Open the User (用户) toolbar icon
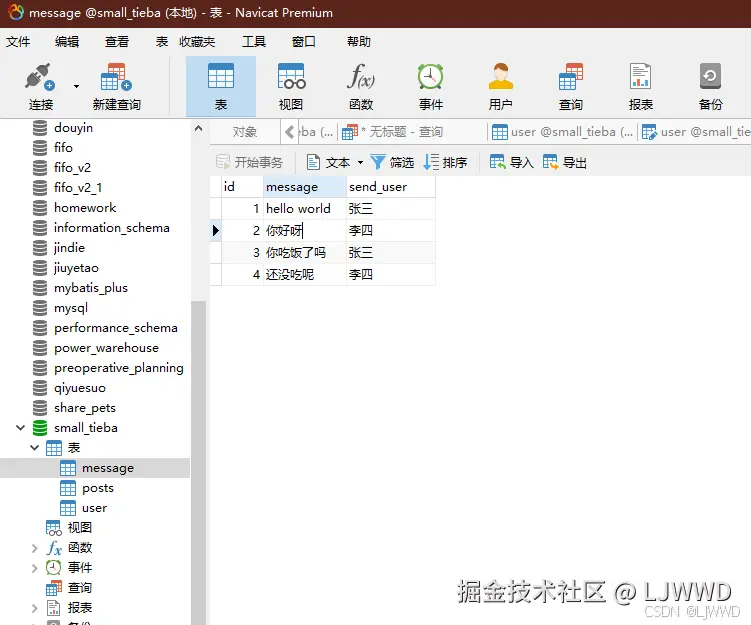The height and width of the screenshot is (625, 751). tap(501, 76)
